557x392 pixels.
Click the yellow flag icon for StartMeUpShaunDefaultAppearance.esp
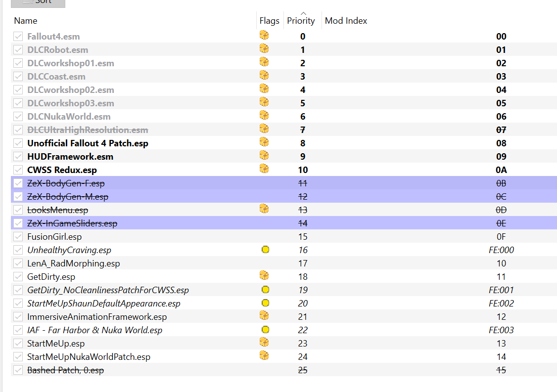coord(265,303)
